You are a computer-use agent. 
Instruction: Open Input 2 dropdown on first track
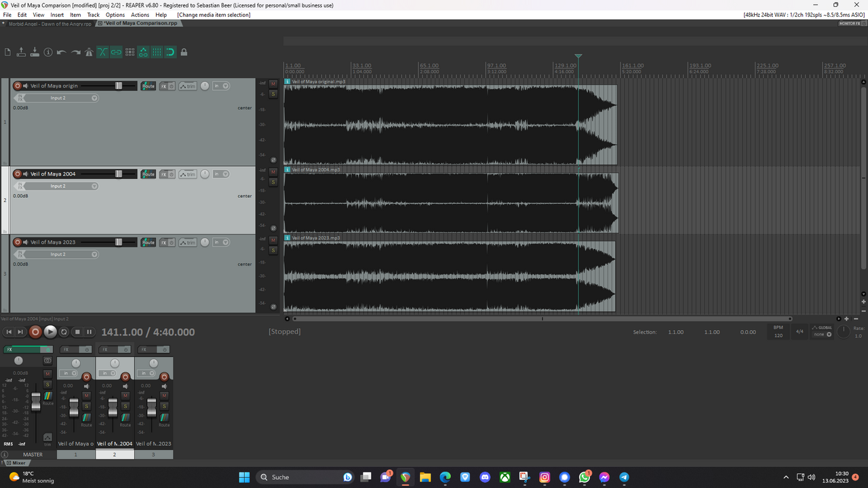coord(60,98)
